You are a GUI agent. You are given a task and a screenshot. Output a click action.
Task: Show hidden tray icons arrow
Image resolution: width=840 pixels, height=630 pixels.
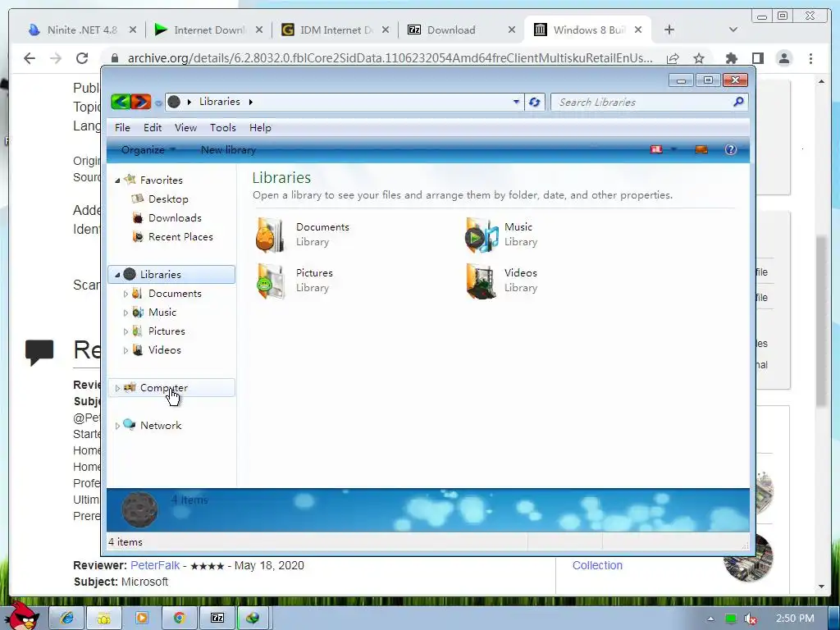pyautogui.click(x=710, y=619)
